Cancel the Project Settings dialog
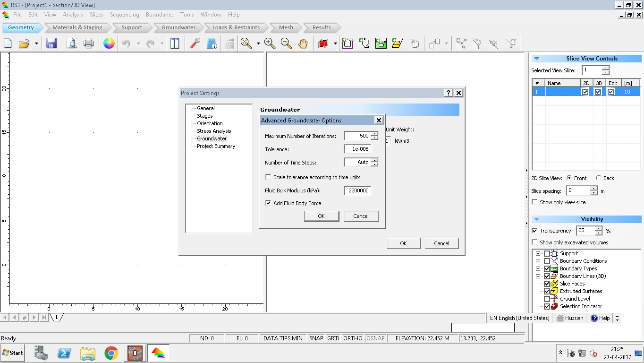The height and width of the screenshot is (363, 644). click(x=441, y=243)
